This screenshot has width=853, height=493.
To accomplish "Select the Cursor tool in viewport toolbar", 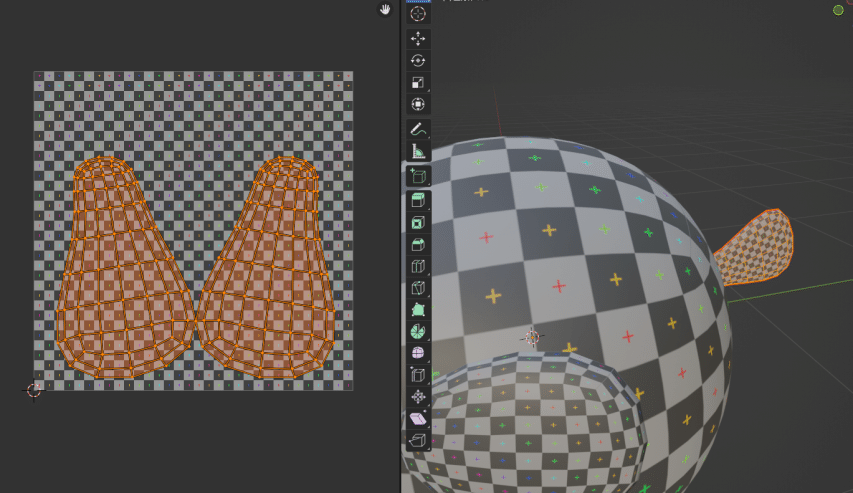I will tap(418, 14).
